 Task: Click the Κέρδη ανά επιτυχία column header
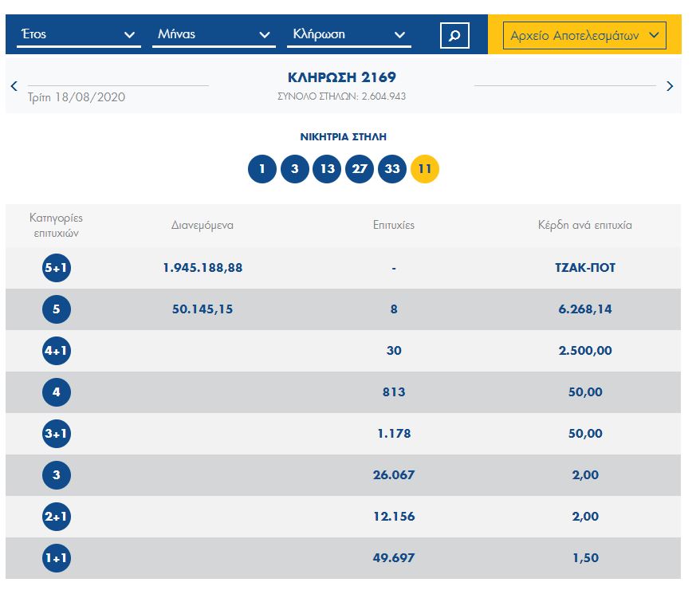[x=584, y=226]
